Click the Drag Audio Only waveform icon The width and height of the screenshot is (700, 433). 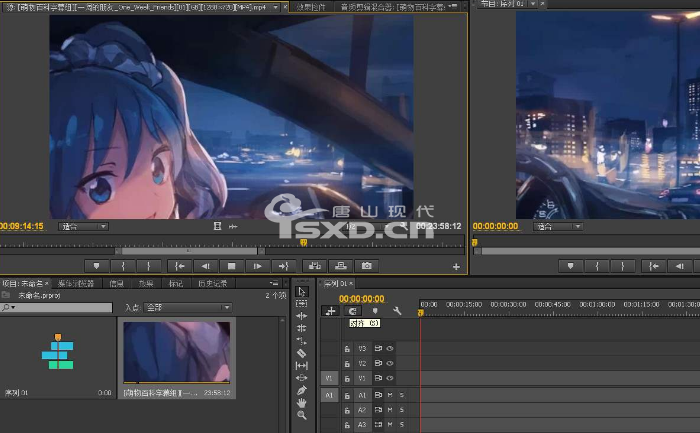point(233,226)
